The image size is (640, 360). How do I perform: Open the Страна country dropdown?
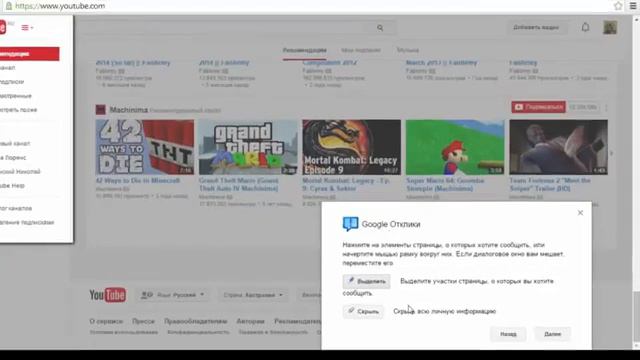253,295
